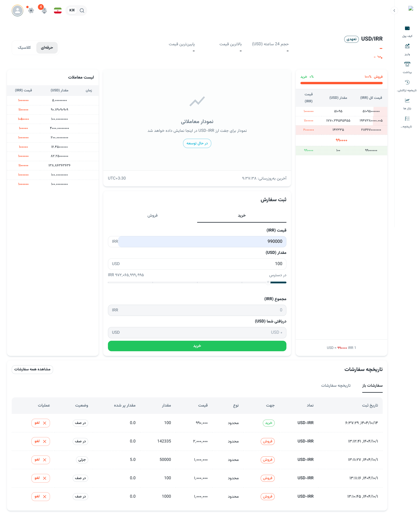Click the available balance percentage slider handle

268,282
